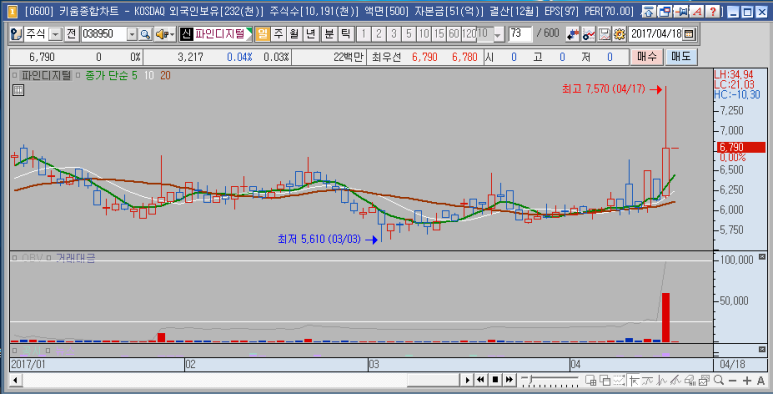Click the speaker alert icon
This screenshot has width=773, height=394.
tap(165, 34)
